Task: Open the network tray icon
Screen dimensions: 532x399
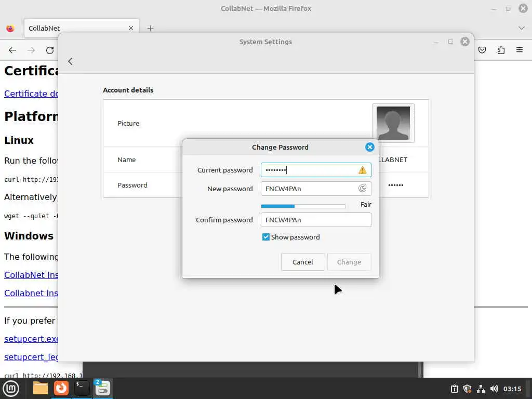Action: coord(481,389)
